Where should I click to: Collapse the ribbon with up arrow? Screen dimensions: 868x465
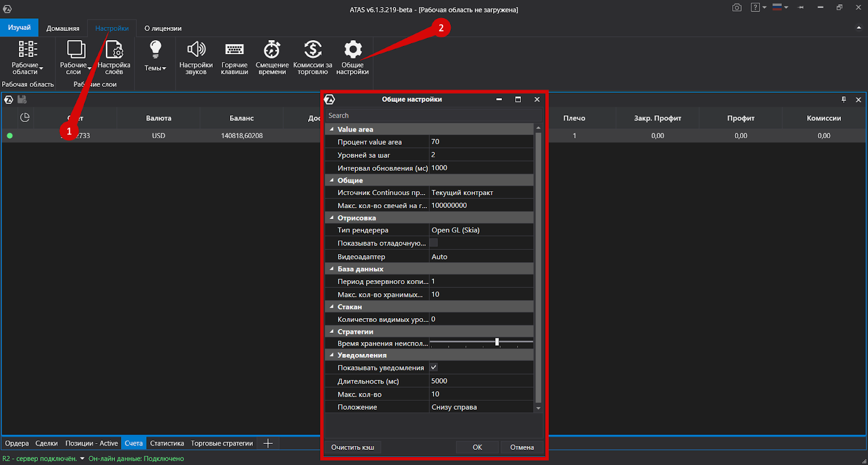[859, 28]
